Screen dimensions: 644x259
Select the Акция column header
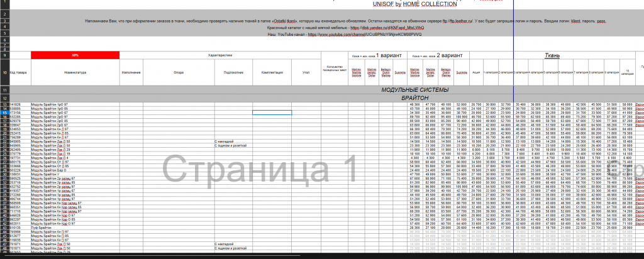pyautogui.click(x=476, y=73)
